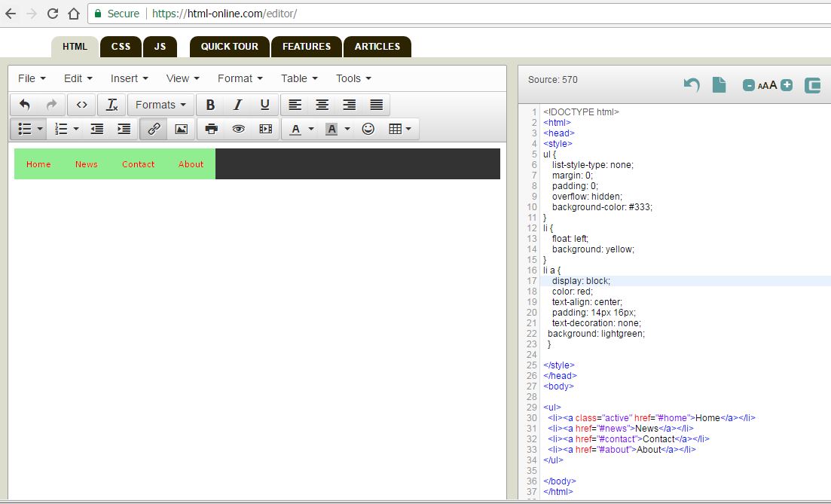Screen dimensions: 831x504
Task: Click the insert video icon
Action: [265, 129]
